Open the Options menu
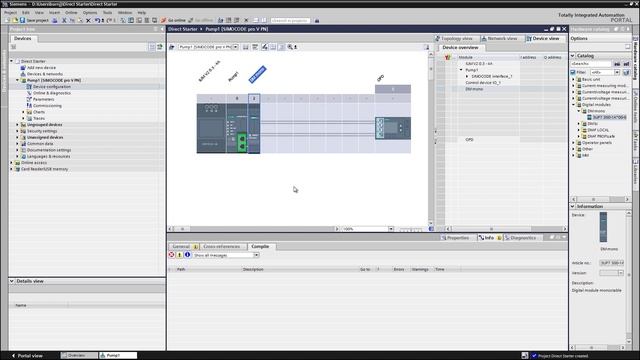Screen dimensions: 640x360 click(90, 13)
